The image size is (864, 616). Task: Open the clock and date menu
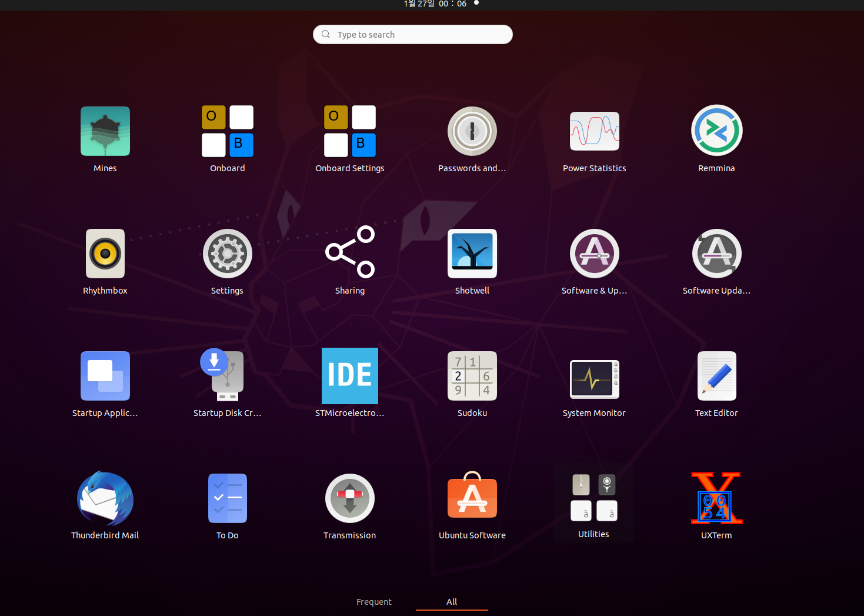click(435, 4)
